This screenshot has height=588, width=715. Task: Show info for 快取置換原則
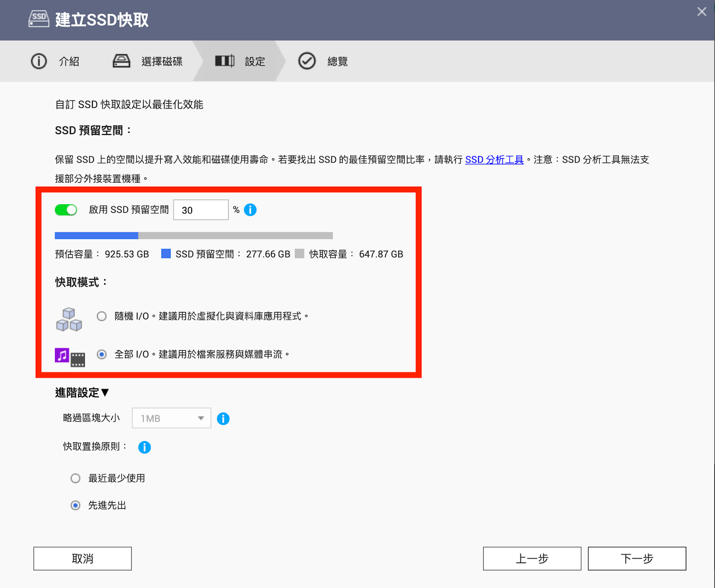pos(144,447)
